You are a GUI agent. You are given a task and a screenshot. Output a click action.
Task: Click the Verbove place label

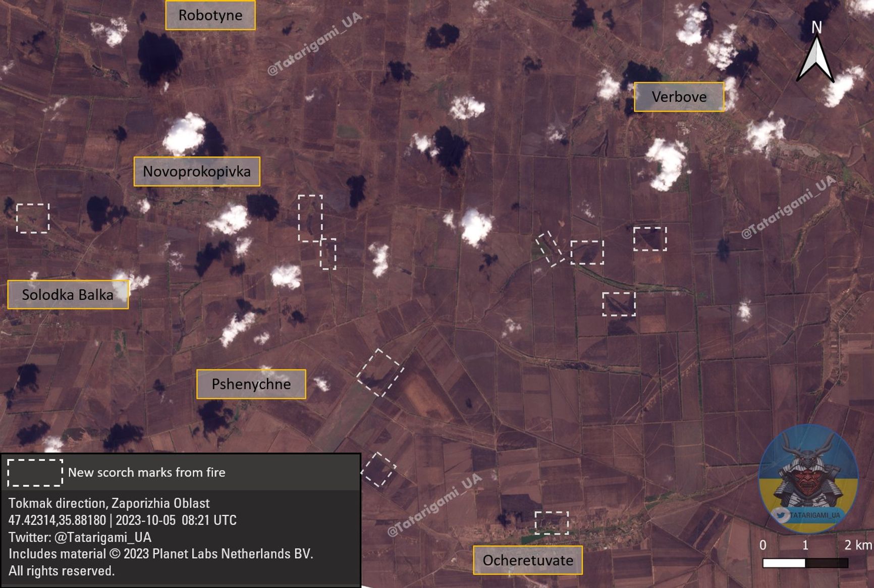click(x=679, y=97)
